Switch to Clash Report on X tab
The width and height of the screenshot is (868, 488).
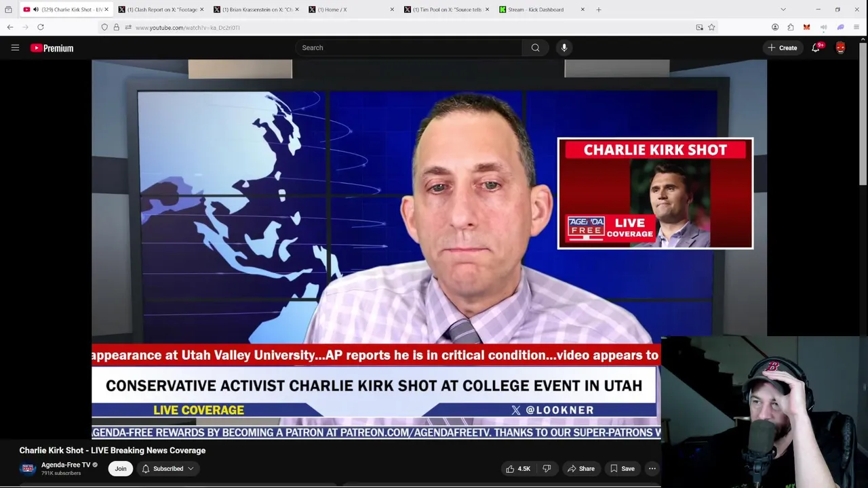(162, 9)
